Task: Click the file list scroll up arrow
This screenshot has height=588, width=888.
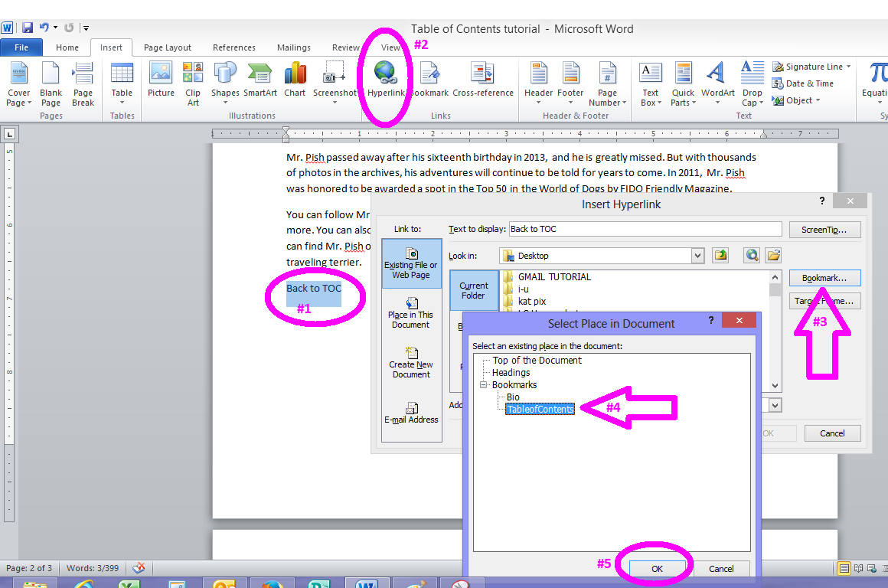Action: 775,277
